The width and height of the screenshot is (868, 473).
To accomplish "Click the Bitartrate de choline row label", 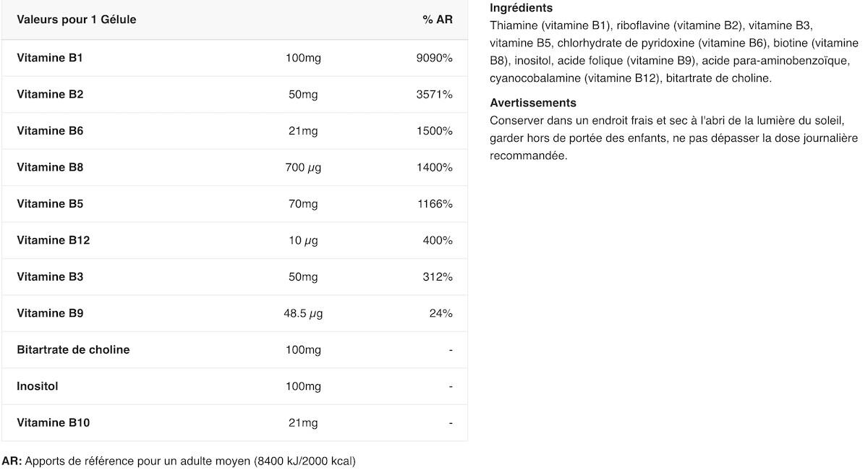I will [x=73, y=349].
